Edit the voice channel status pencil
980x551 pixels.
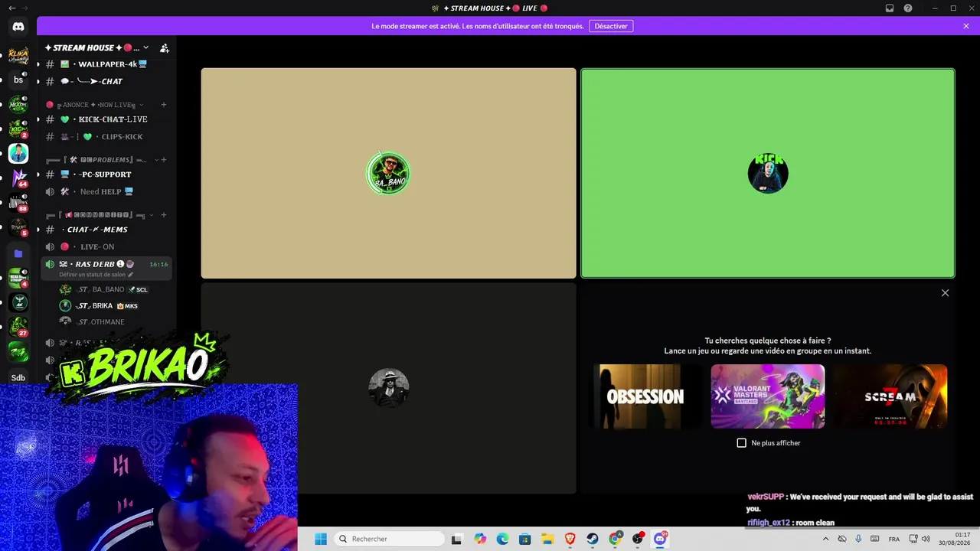pyautogui.click(x=131, y=274)
